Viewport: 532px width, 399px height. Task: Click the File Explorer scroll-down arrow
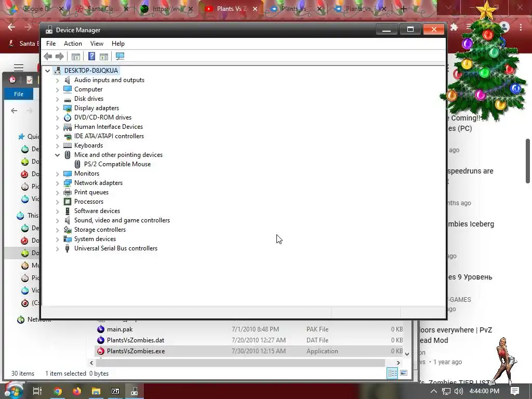pyautogui.click(x=407, y=354)
